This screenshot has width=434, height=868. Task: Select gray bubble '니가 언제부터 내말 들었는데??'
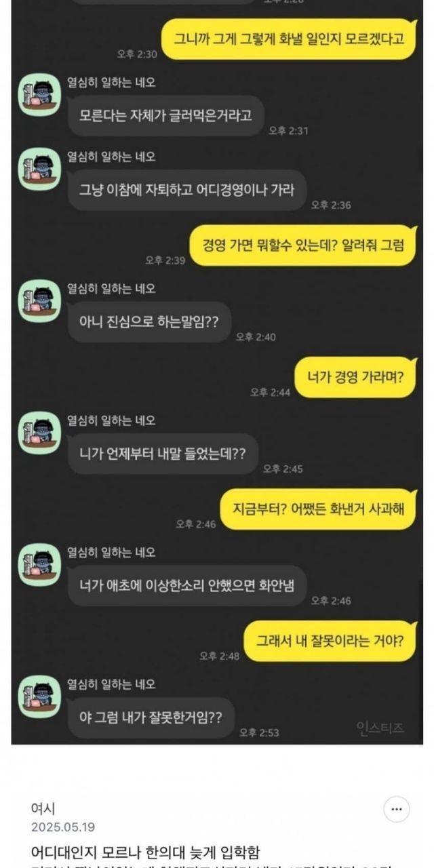pyautogui.click(x=163, y=454)
